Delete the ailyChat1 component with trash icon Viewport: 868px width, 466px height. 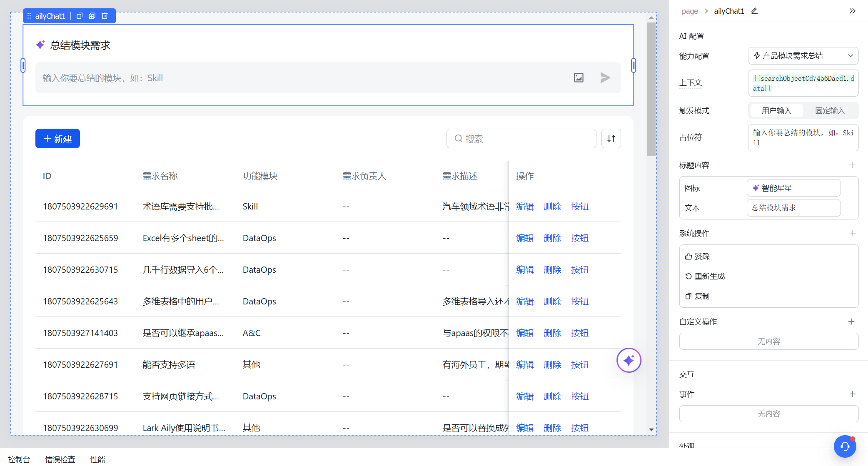[x=105, y=16]
